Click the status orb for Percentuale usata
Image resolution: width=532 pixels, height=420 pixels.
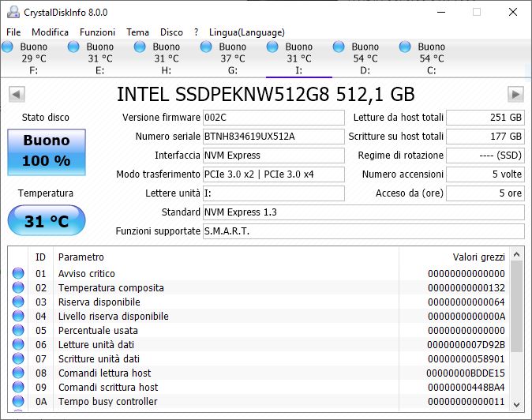pyautogui.click(x=18, y=330)
